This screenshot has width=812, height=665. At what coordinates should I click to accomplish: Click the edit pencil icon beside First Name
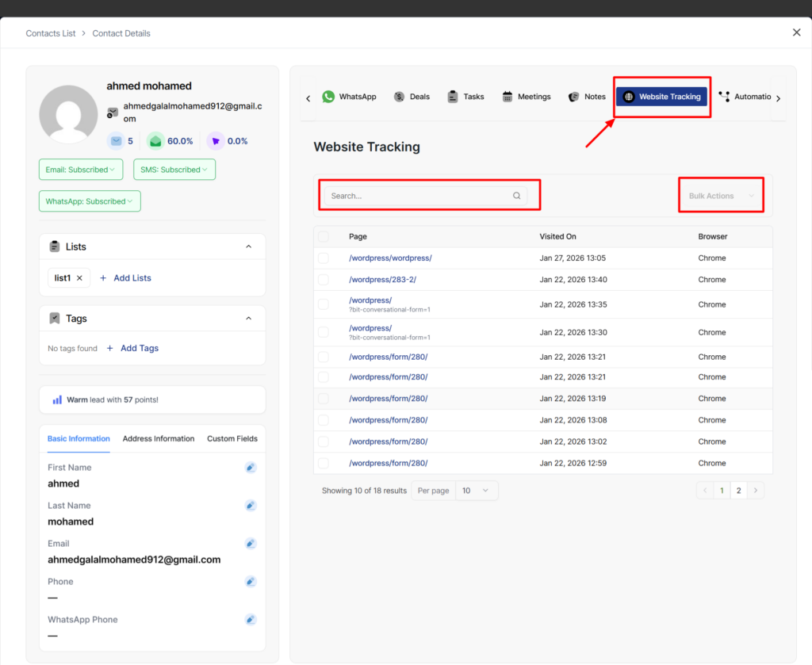(x=251, y=468)
